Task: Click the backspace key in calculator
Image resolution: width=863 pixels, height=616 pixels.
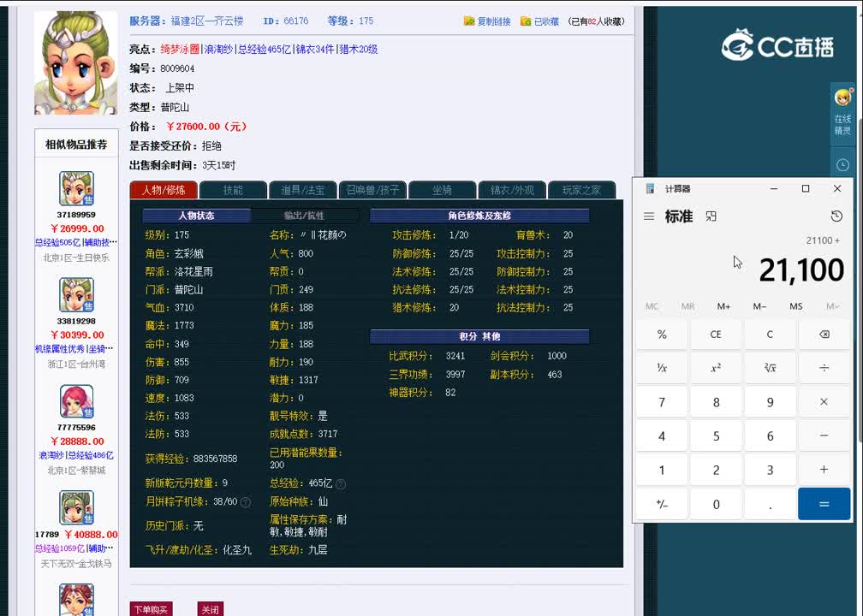Action: (x=824, y=335)
